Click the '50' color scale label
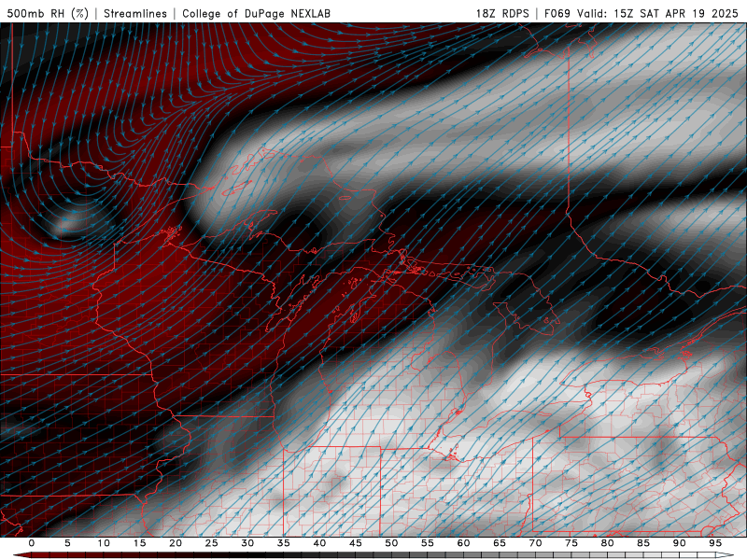This screenshot has width=747, height=560. coord(391,543)
